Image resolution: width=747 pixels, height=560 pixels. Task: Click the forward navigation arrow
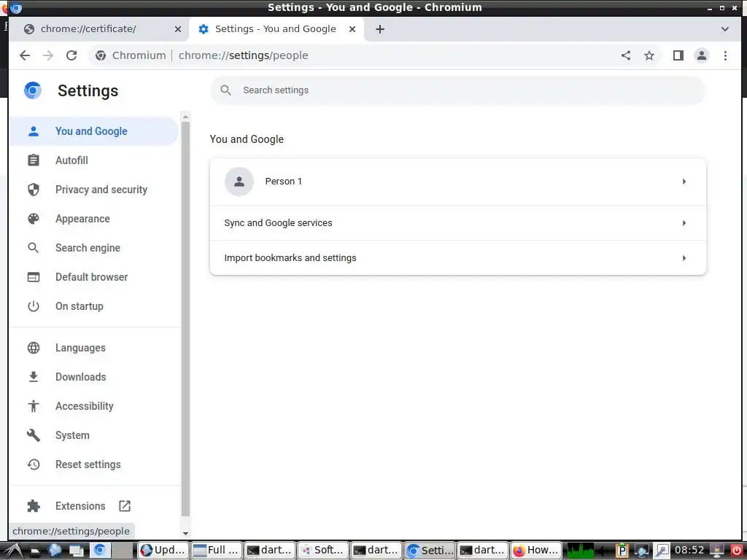click(x=48, y=55)
